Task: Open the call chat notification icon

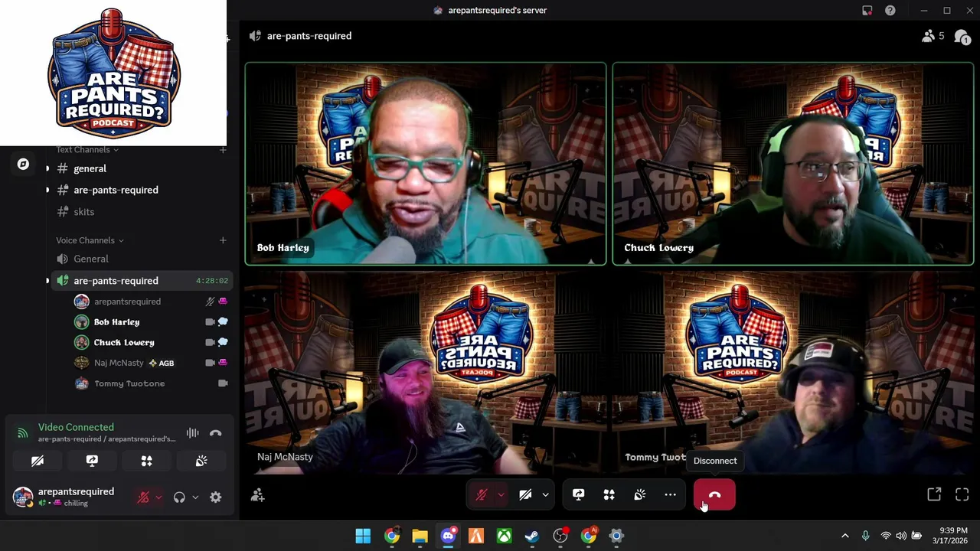Action: tap(962, 36)
